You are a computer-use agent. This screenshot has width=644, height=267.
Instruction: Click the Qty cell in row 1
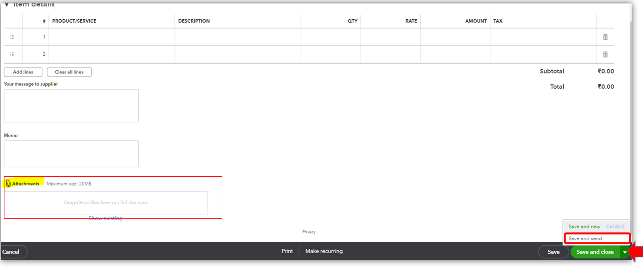coord(331,37)
